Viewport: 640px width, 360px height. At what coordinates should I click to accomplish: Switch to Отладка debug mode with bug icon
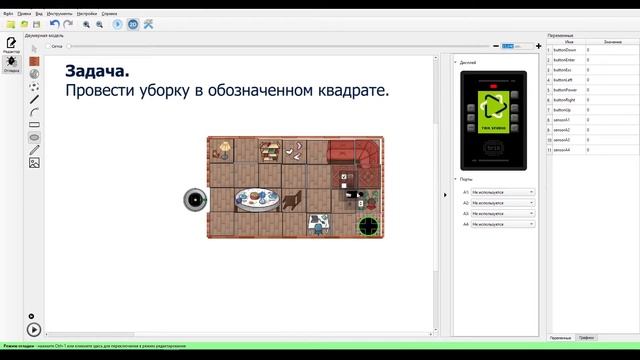(11, 64)
